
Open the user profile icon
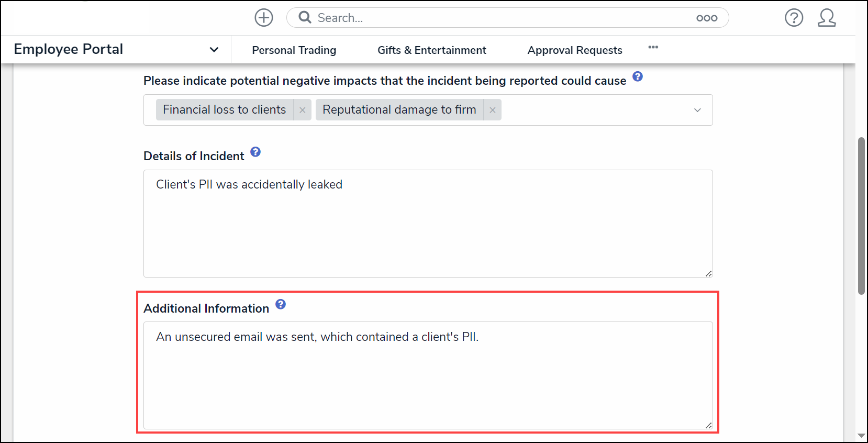[x=827, y=18]
